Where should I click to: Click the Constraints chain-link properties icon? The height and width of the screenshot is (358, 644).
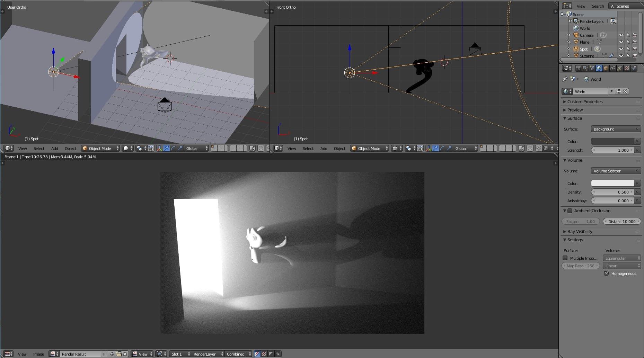(613, 68)
